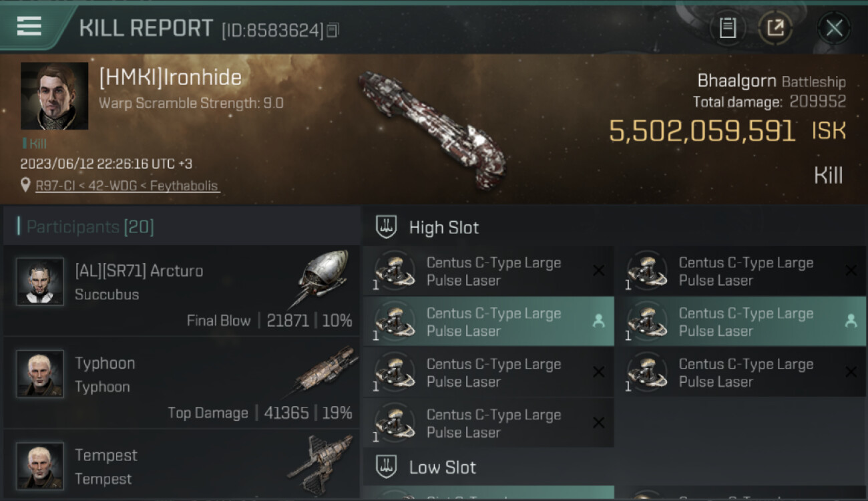The width and height of the screenshot is (868, 501).
Task: Click the High Slot section header
Action: pos(443,227)
